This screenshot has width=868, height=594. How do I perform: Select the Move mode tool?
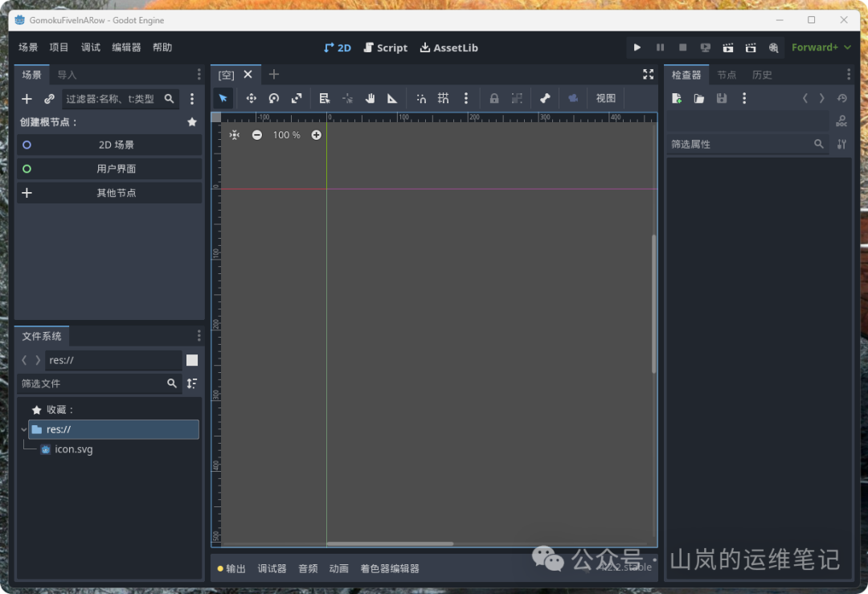(x=251, y=98)
